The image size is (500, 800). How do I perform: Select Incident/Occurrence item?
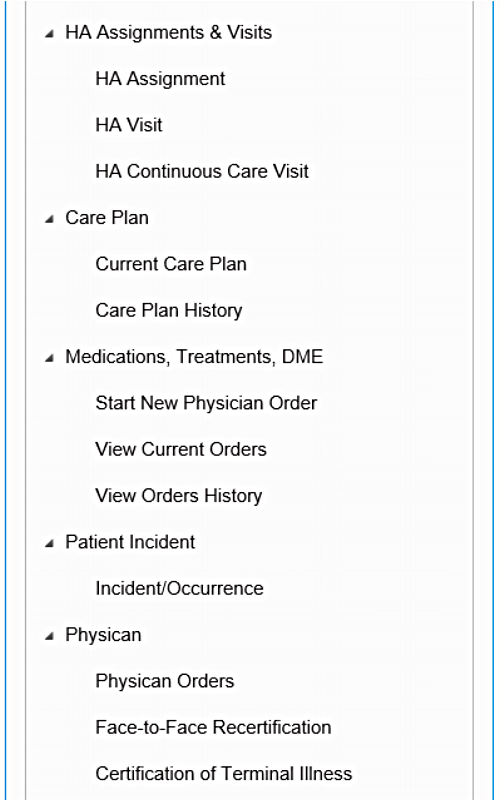180,588
